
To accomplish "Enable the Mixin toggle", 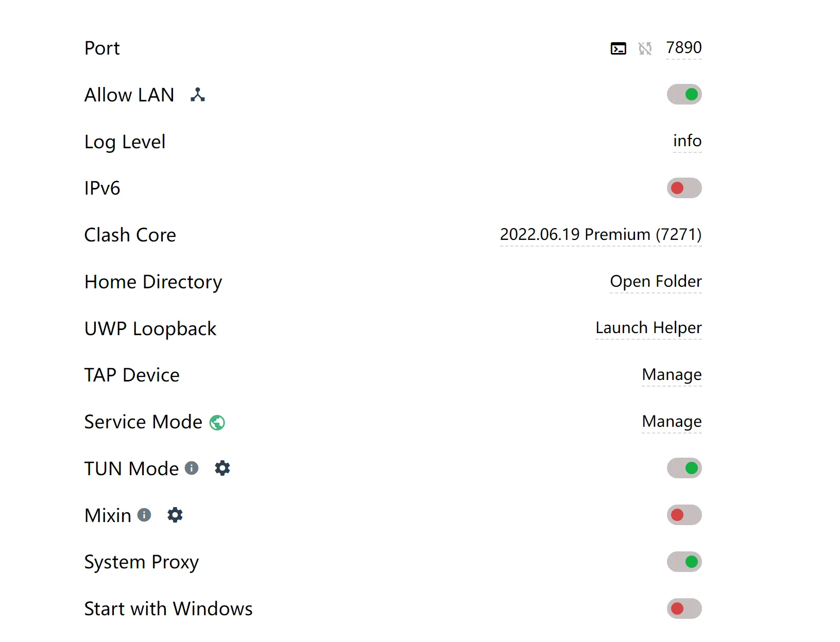I will click(684, 515).
